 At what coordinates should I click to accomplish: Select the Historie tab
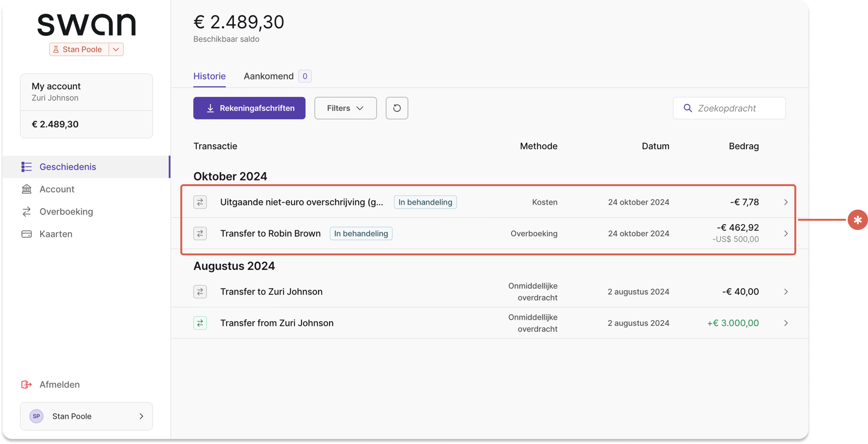(x=209, y=76)
